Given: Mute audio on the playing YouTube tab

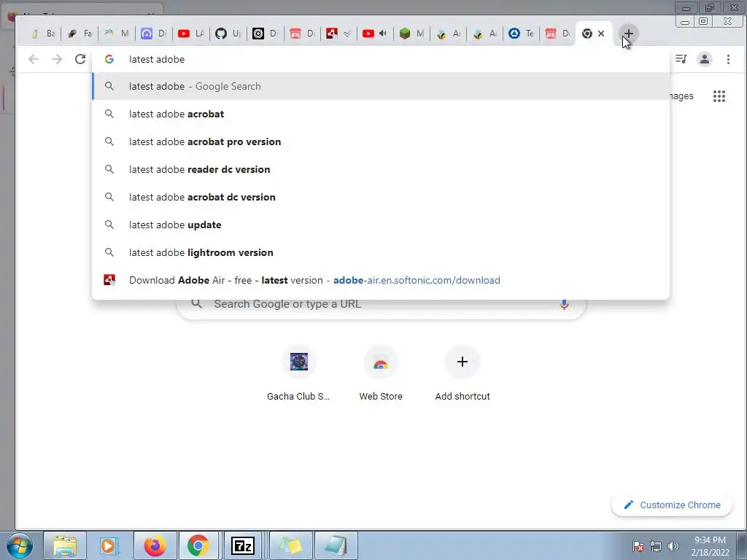Looking at the screenshot, I should pos(383,34).
